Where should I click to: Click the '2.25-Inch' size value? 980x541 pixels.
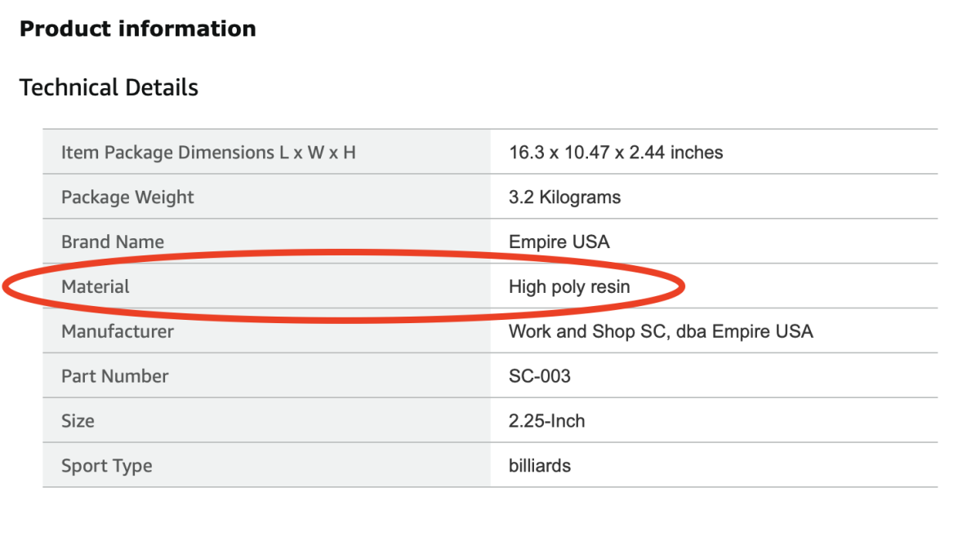coord(546,422)
